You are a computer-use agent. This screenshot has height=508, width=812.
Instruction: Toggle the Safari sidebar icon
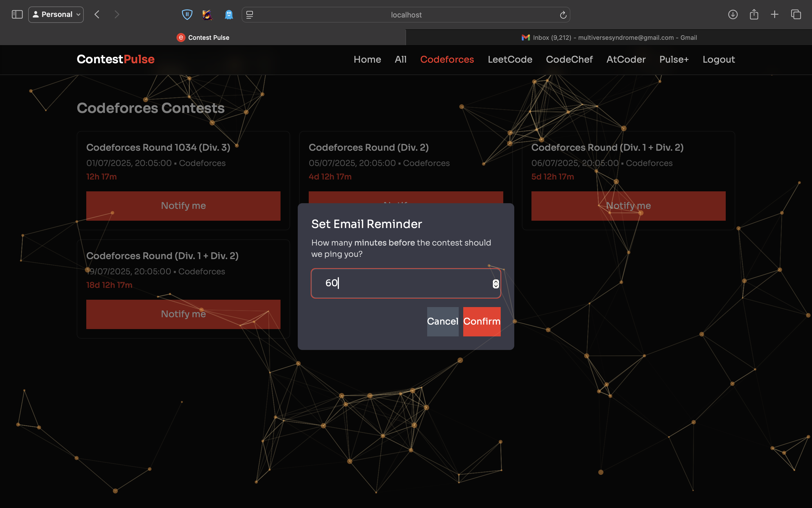[17, 14]
